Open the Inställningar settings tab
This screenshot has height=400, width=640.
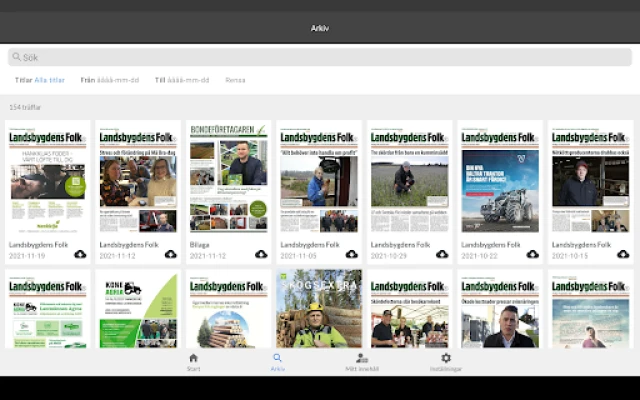(446, 362)
